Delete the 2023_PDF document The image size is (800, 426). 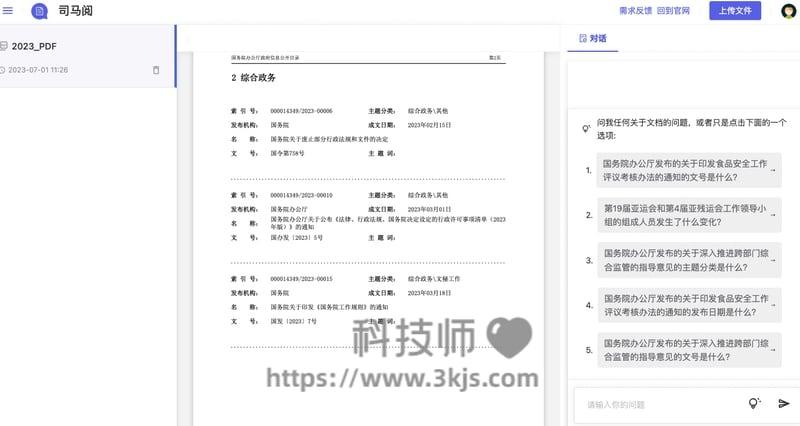click(156, 70)
